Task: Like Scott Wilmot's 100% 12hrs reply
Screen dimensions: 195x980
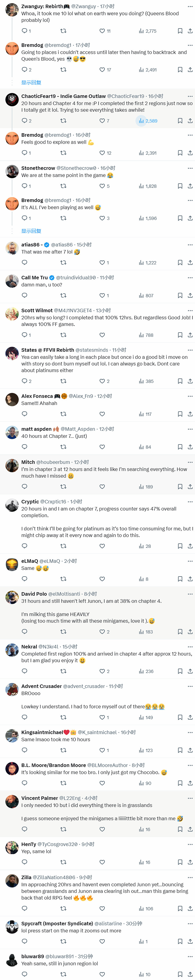Action: pos(102,335)
